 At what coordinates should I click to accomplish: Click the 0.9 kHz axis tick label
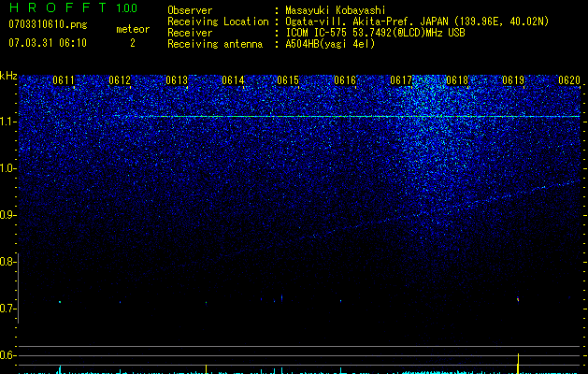[7, 215]
